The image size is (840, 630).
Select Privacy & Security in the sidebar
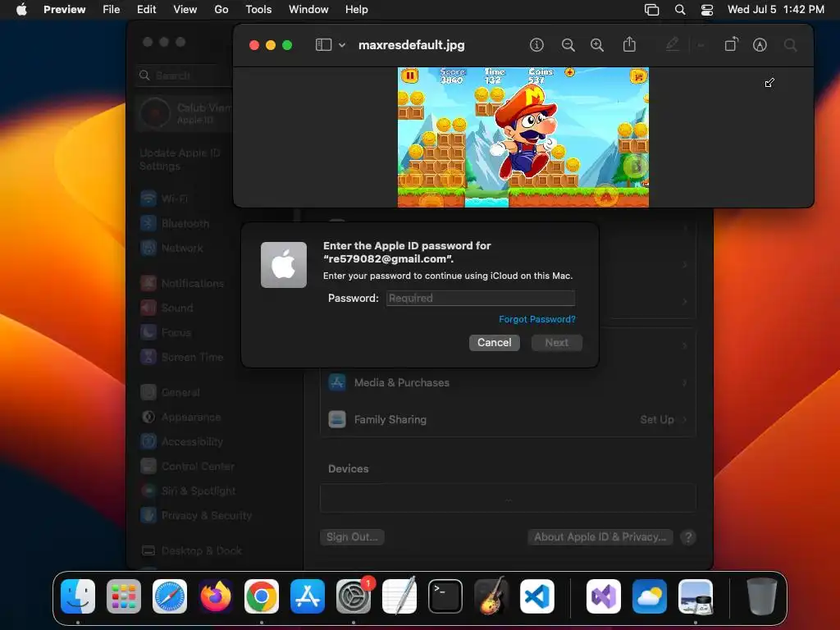point(206,516)
